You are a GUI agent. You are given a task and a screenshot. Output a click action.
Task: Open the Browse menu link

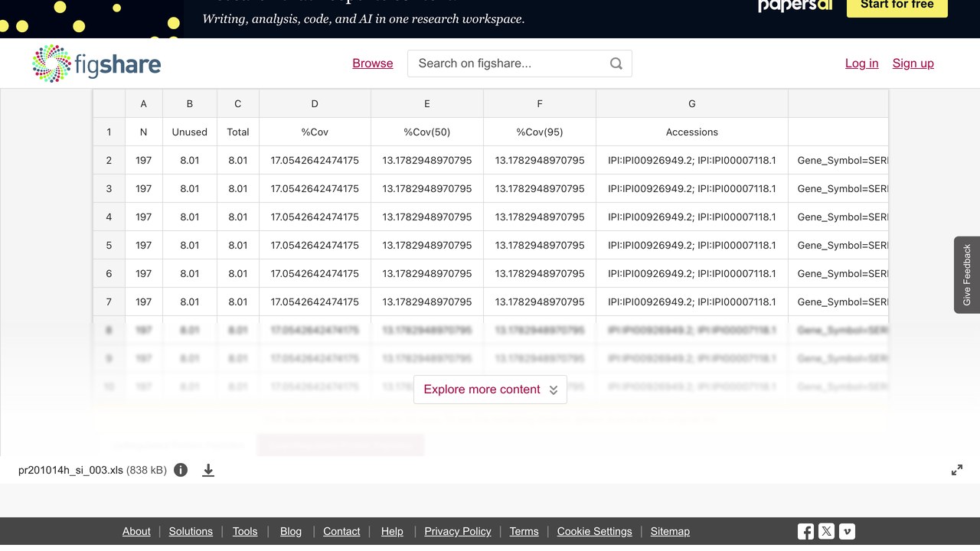[x=373, y=64]
